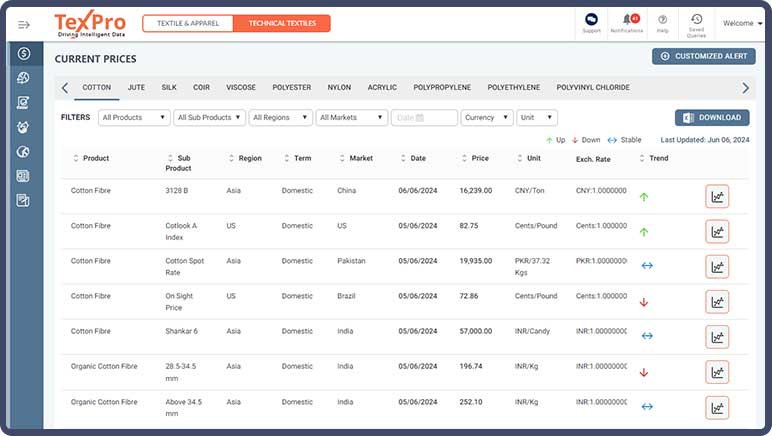Switch to the Jute tab

click(136, 88)
